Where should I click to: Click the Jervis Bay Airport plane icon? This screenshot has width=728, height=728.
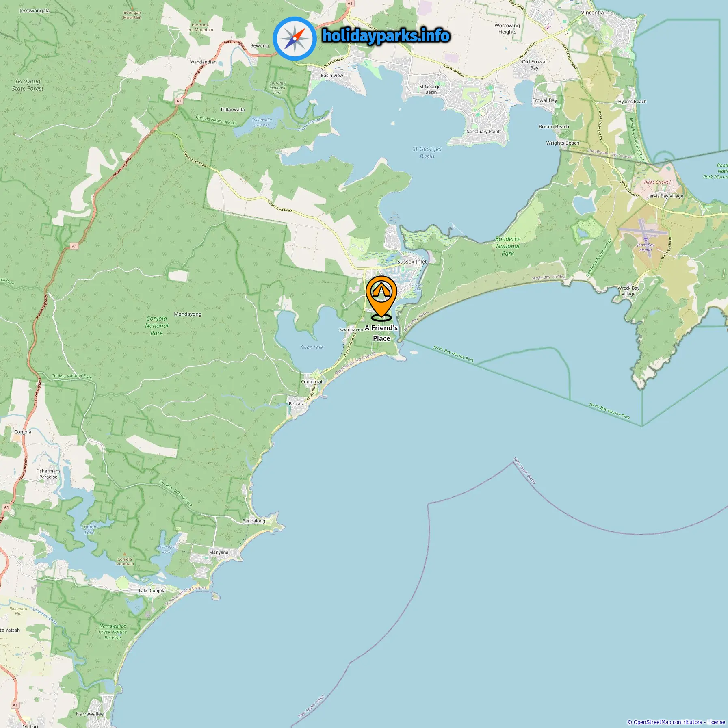tap(646, 238)
